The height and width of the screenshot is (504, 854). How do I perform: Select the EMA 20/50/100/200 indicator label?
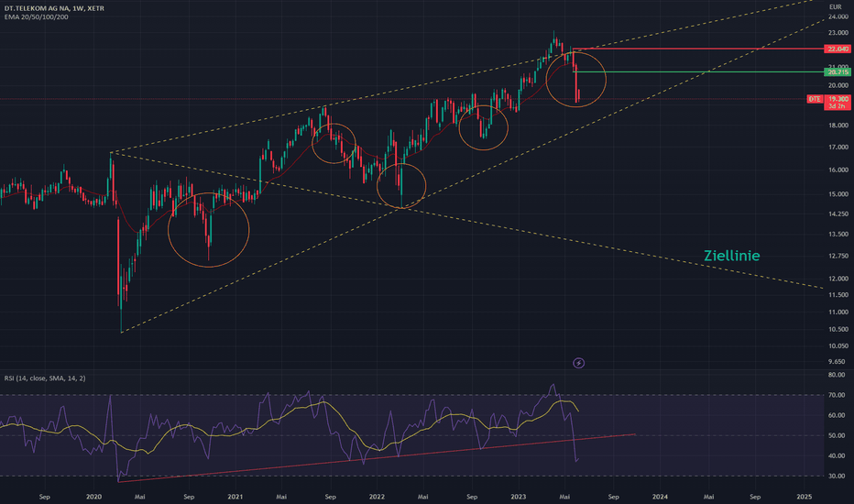pyautogui.click(x=37, y=16)
